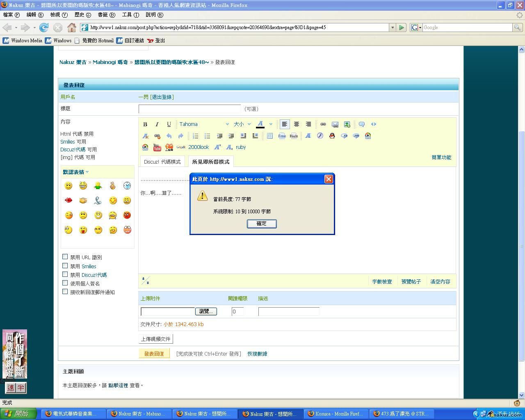Check the 禁用 URL 識別 checkbox
The image size is (525, 420).
(x=65, y=257)
